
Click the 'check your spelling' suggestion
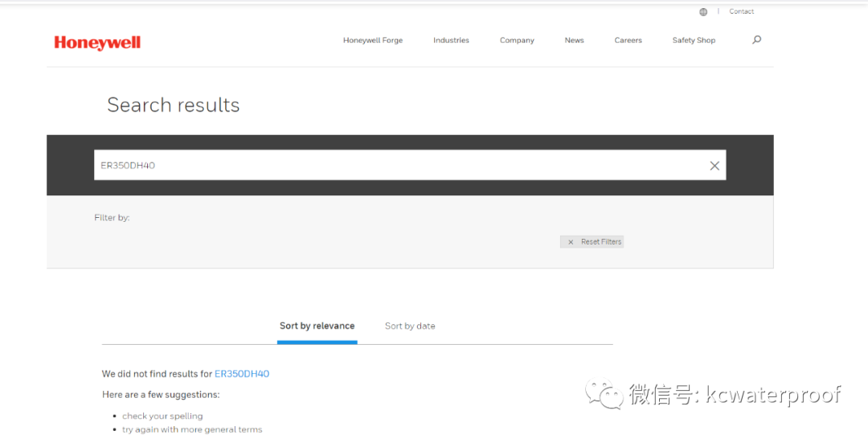[x=162, y=417]
